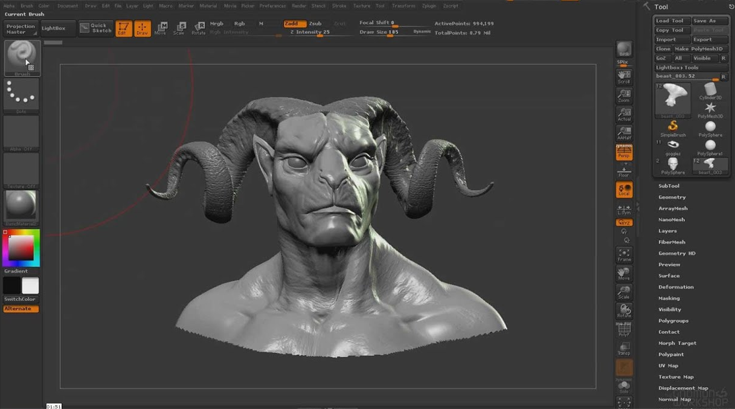Select the Draw mode button
Image resolution: width=735 pixels, height=409 pixels.
(142, 29)
